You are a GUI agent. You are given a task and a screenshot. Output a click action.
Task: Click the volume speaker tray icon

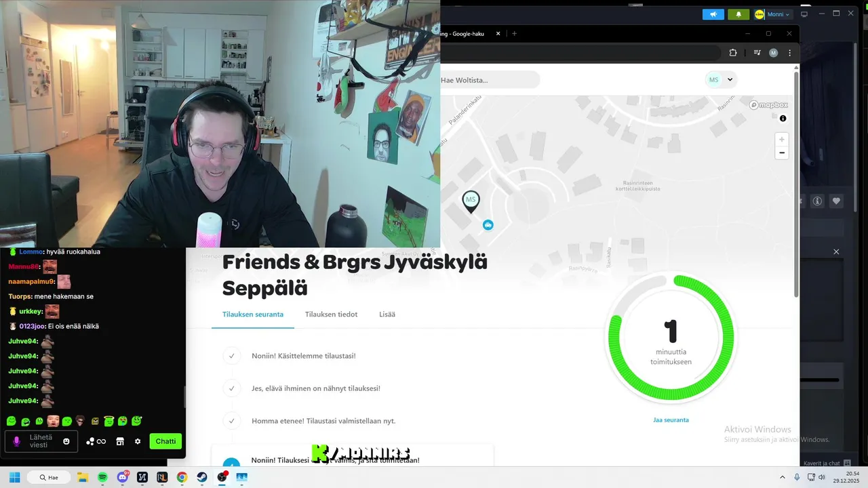[821, 477]
